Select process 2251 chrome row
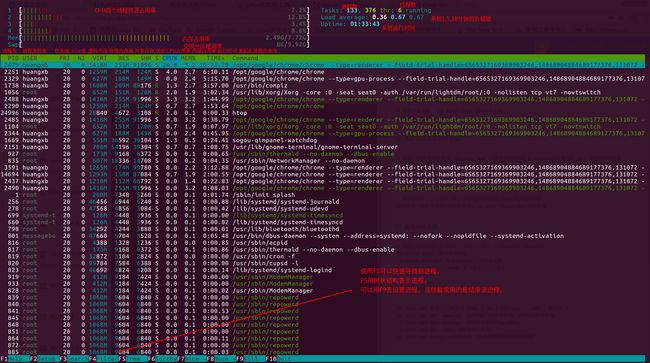This screenshot has width=650, height=363. (x=323, y=72)
